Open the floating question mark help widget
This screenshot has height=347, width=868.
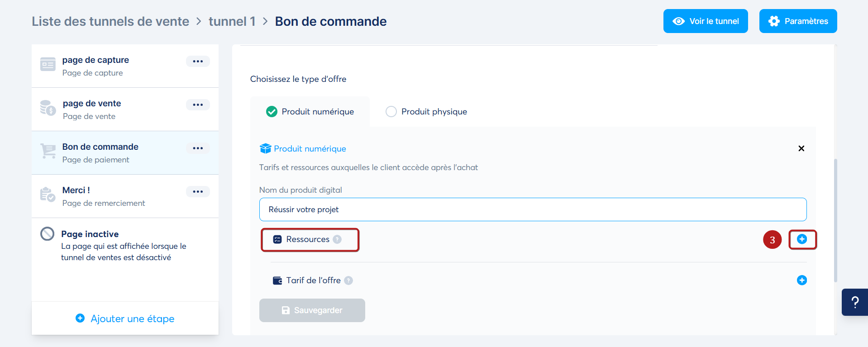click(854, 302)
